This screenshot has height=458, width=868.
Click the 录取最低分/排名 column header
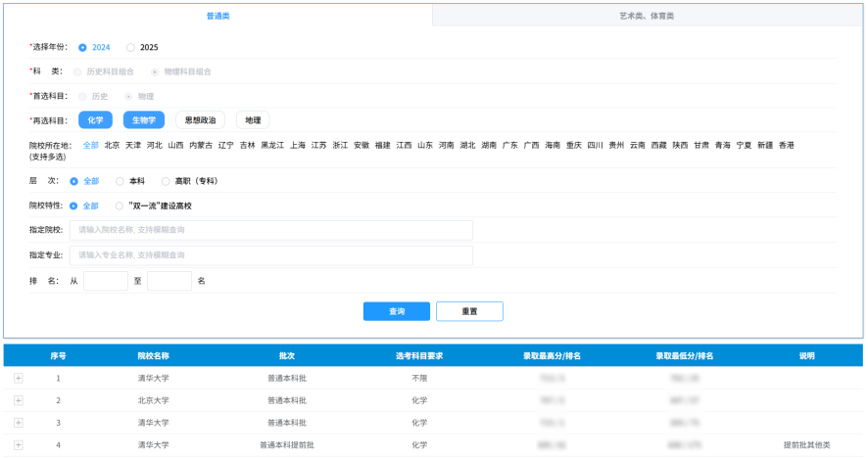(685, 355)
